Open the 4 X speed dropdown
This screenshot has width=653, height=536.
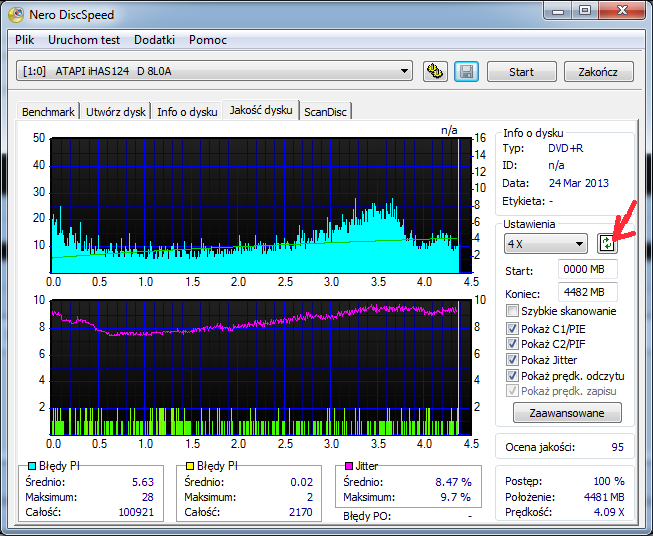pos(546,244)
